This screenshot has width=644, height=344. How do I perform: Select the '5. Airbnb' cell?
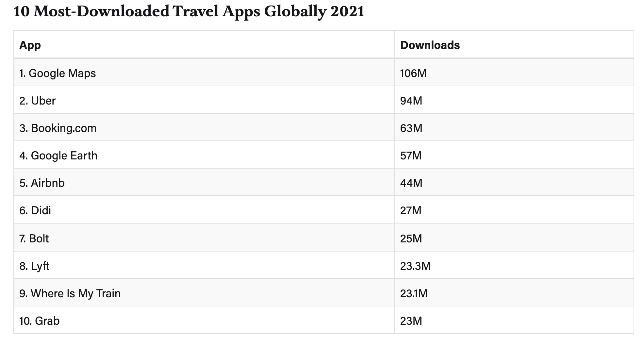click(204, 182)
